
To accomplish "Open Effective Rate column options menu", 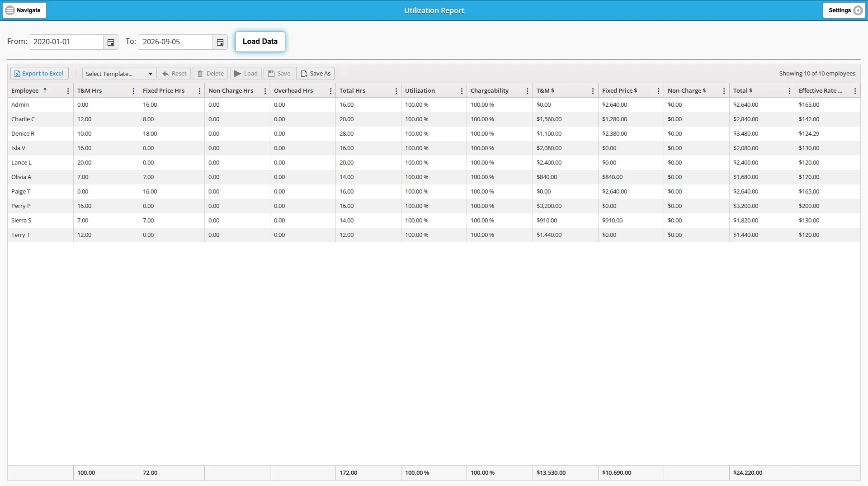I will [855, 91].
